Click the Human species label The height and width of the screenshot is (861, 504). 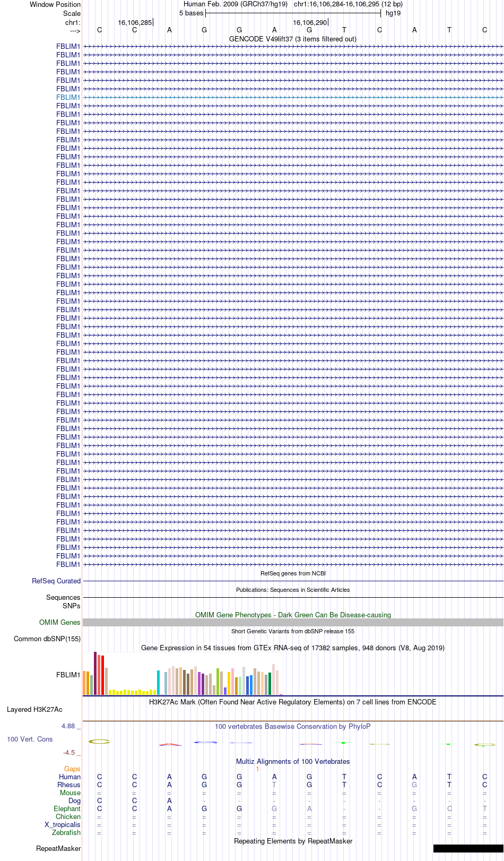(x=69, y=777)
